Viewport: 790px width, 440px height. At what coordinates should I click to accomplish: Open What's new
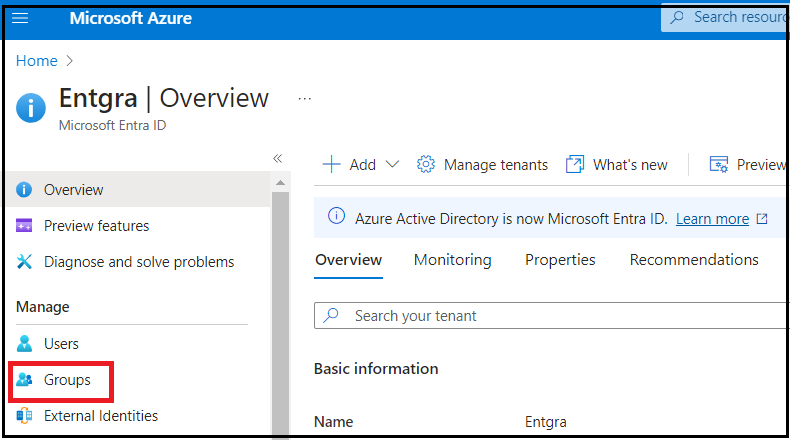coord(630,165)
